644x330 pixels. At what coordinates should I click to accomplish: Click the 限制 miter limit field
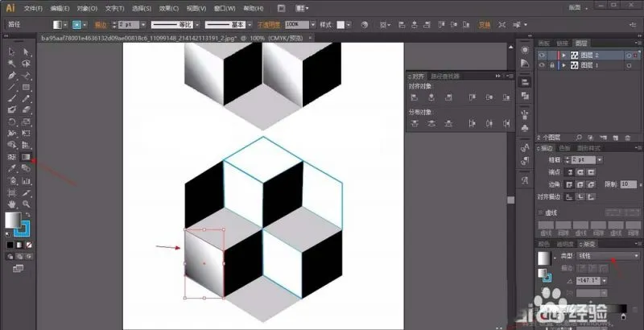coord(629,184)
